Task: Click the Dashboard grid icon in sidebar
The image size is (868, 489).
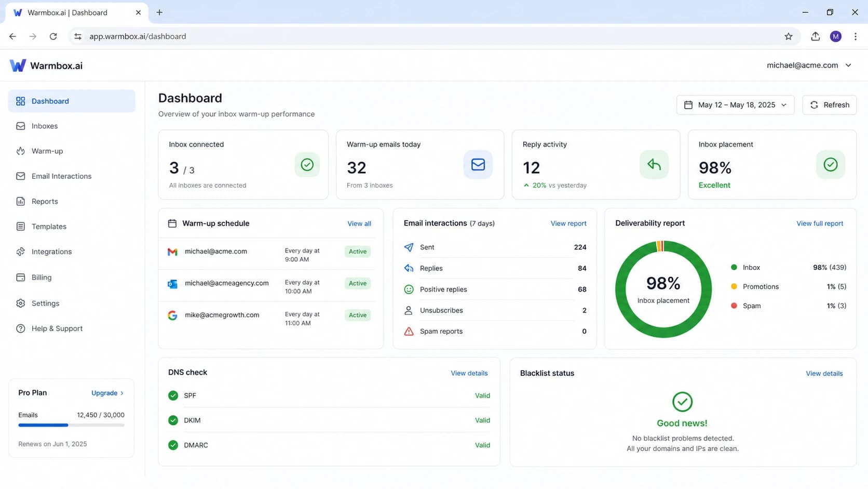Action: click(21, 101)
